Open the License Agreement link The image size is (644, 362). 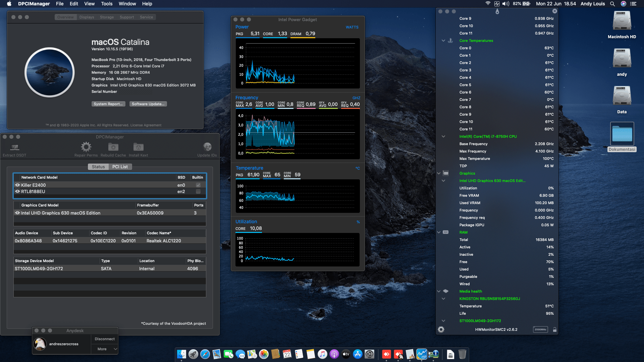coord(146,125)
